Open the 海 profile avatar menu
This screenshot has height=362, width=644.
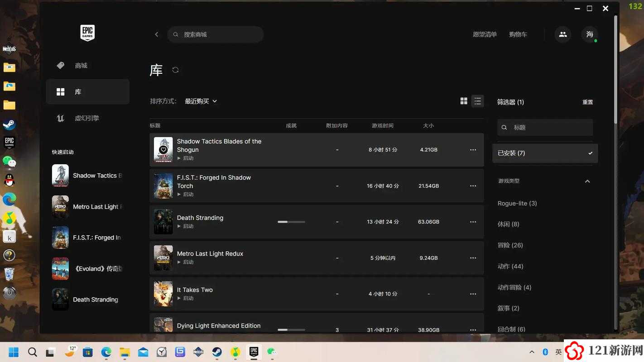590,34
